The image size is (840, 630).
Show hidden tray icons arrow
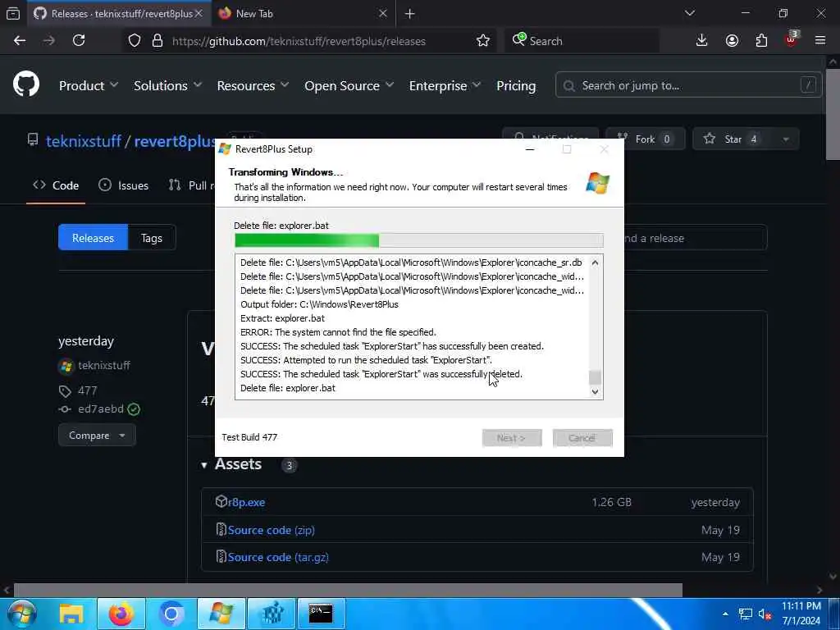pos(725,614)
